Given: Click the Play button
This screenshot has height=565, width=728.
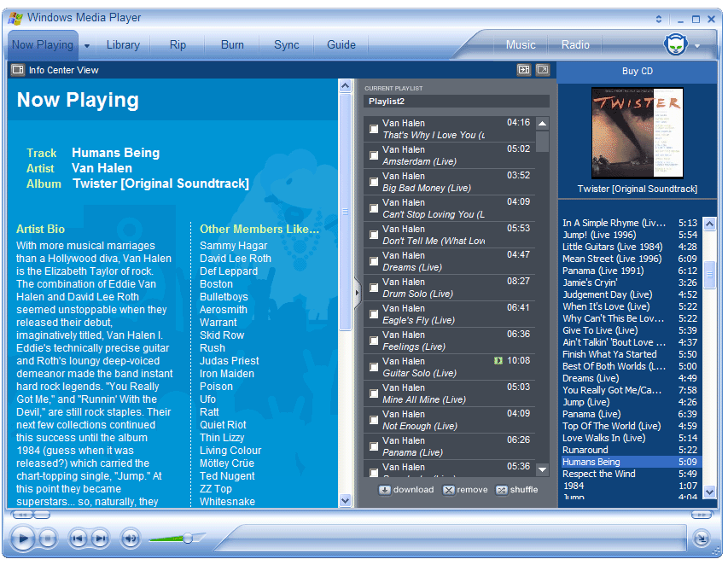Looking at the screenshot, I should (x=22, y=538).
